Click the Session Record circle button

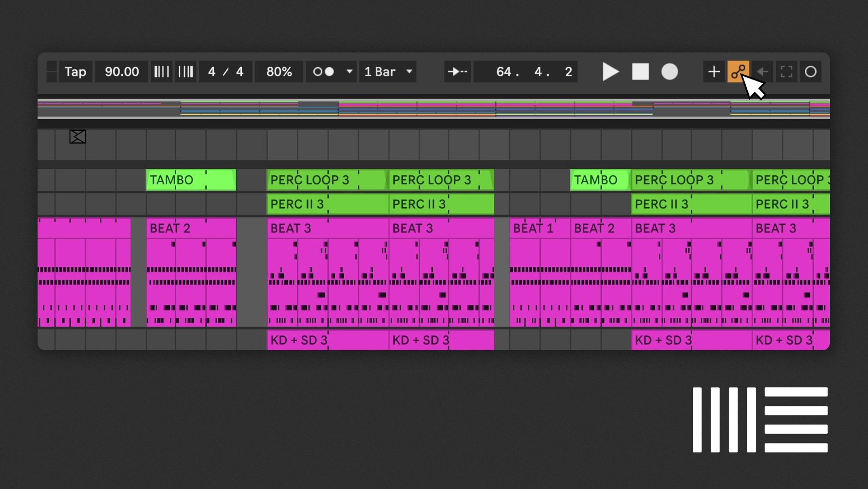[x=810, y=72]
